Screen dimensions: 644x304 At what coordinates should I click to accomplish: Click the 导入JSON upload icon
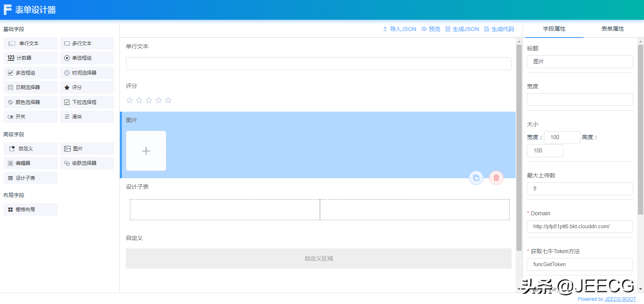point(385,29)
